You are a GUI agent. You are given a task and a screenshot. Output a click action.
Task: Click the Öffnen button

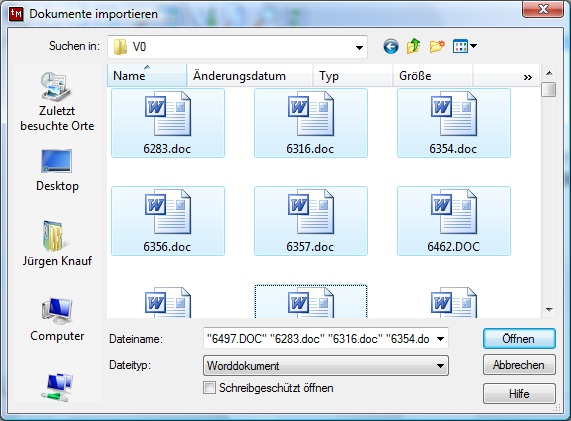519,339
